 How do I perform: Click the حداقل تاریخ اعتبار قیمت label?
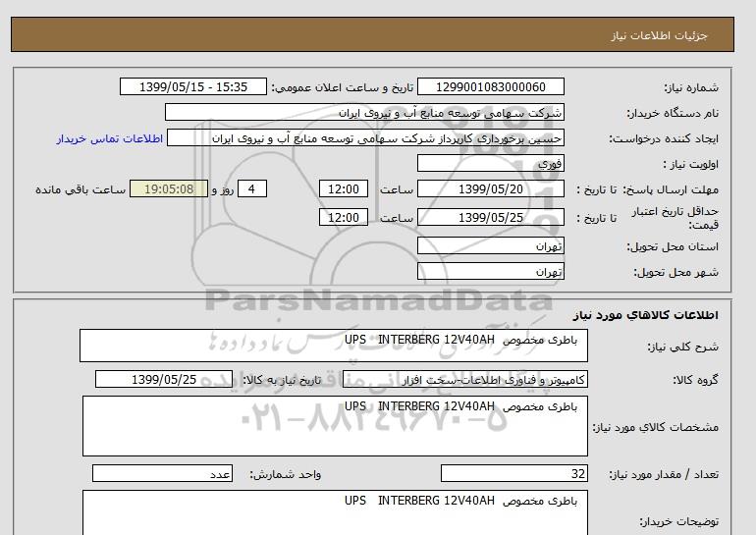(x=675, y=218)
